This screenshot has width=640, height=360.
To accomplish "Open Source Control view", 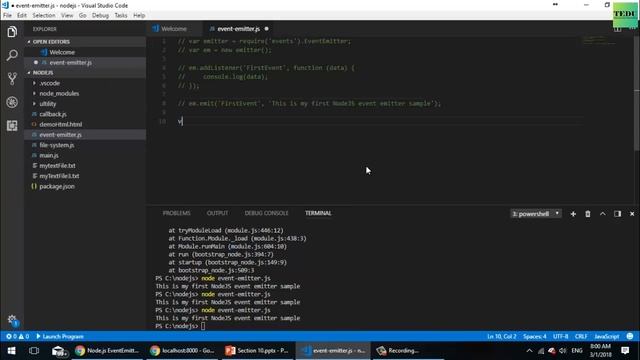I will click(12, 78).
